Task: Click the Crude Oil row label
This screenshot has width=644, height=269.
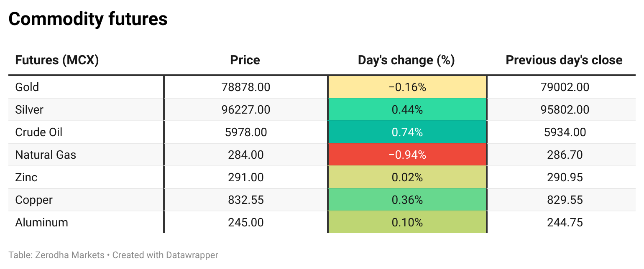Action: (39, 132)
